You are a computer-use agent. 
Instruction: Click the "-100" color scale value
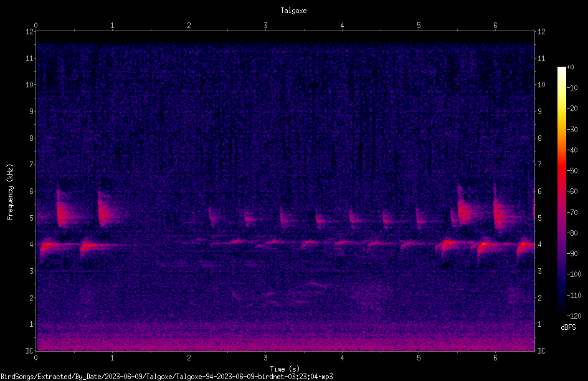coord(574,274)
